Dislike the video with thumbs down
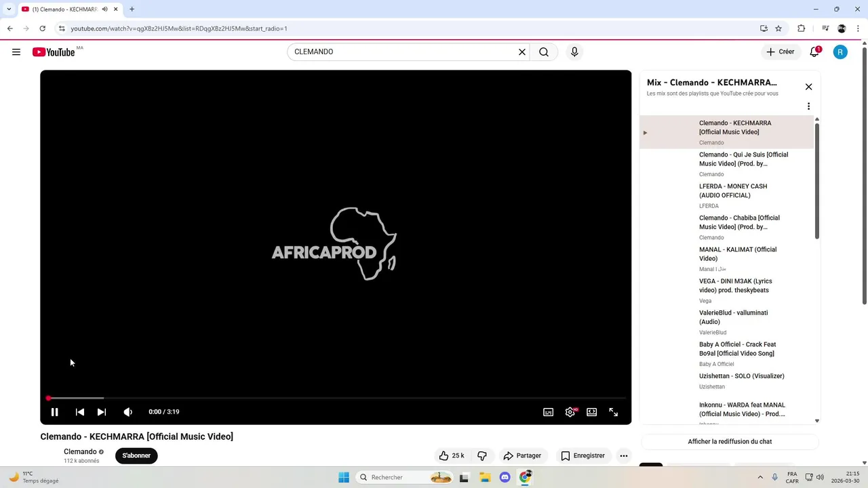The width and height of the screenshot is (868, 488). [482, 455]
